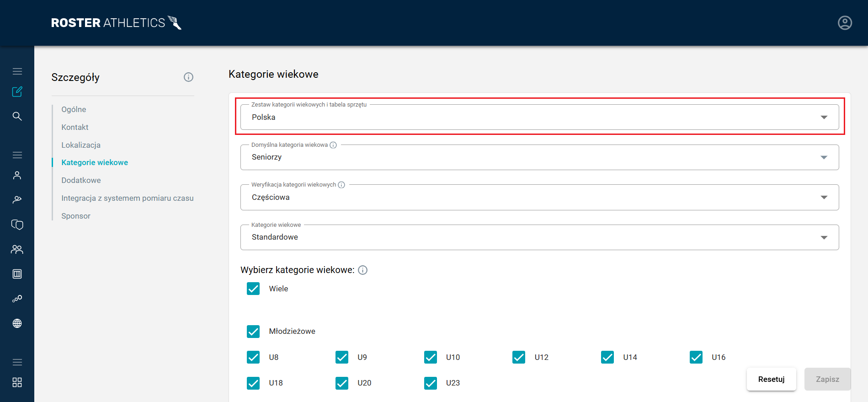Select Kategorie wiekowe section

95,162
